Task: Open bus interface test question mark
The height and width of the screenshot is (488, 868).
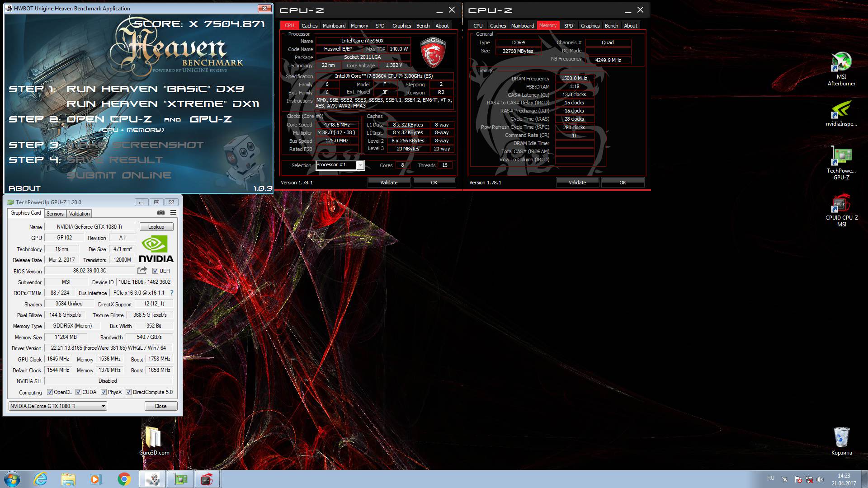Action: 172,293
